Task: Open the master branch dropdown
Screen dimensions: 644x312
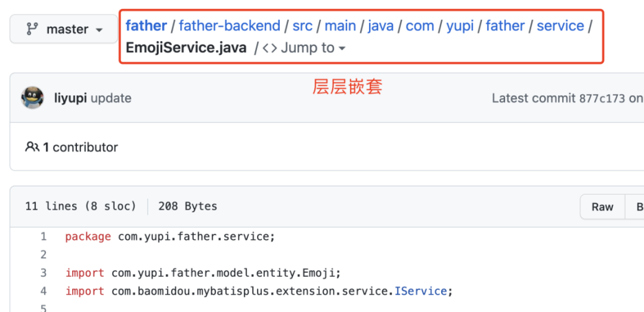Action: click(64, 29)
